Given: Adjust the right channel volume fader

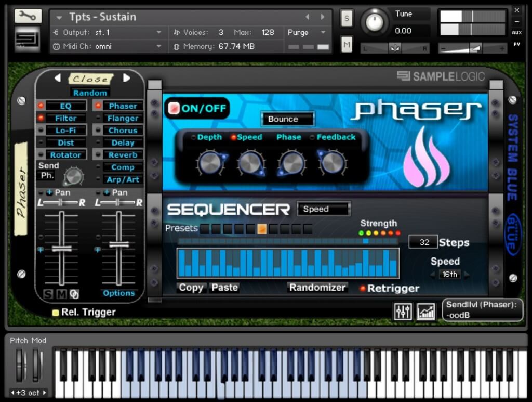Looking at the screenshot, I should 119,244.
